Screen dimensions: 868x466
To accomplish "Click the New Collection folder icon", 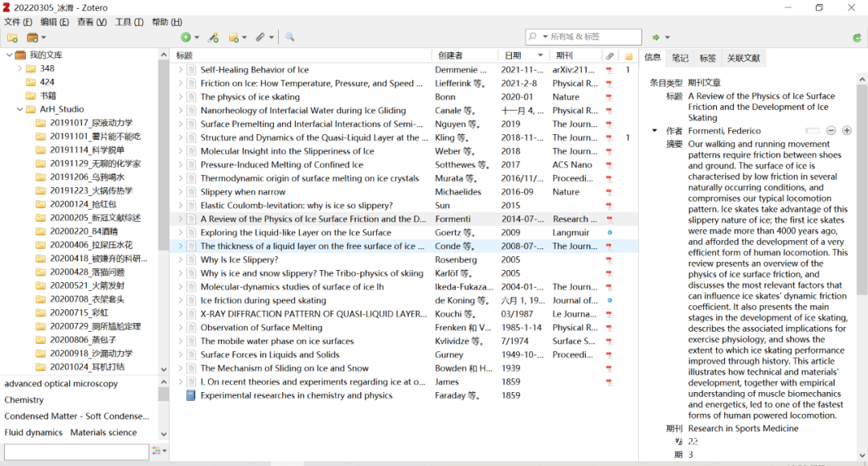I will 13,38.
